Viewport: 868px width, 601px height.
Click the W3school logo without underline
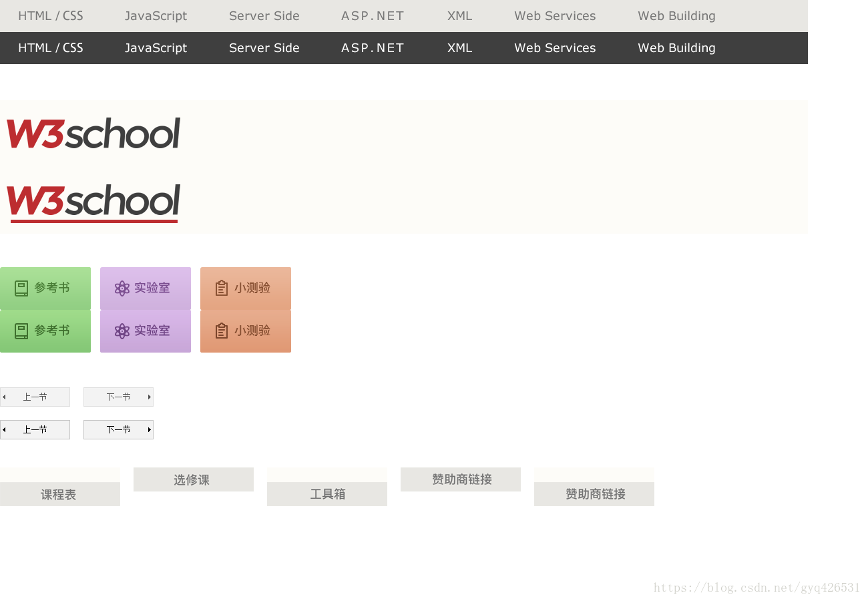(x=93, y=133)
